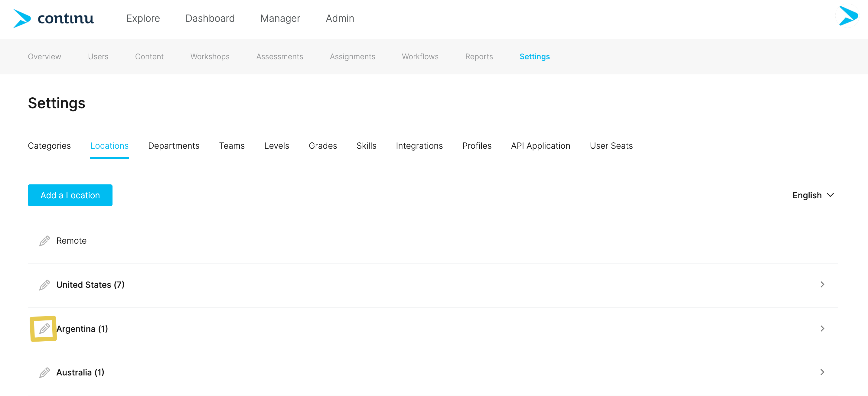Image resolution: width=868 pixels, height=396 pixels.
Task: Open the Skills settings tab
Action: [x=367, y=146]
